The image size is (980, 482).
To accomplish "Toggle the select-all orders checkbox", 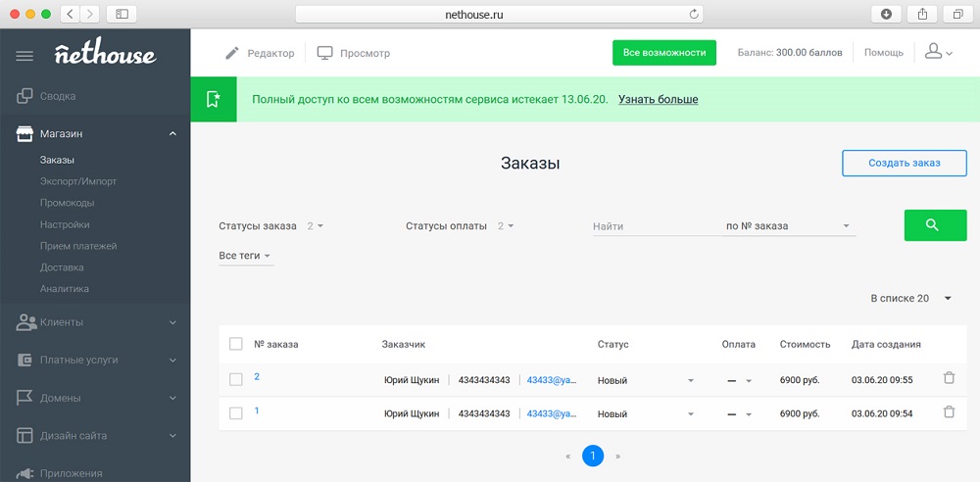I will point(235,344).
